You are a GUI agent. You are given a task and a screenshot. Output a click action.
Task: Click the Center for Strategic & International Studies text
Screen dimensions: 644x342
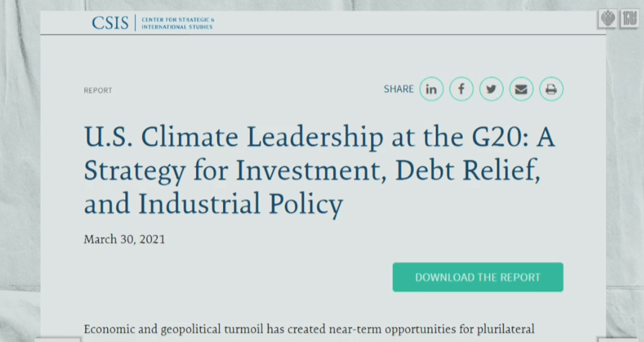pos(177,23)
